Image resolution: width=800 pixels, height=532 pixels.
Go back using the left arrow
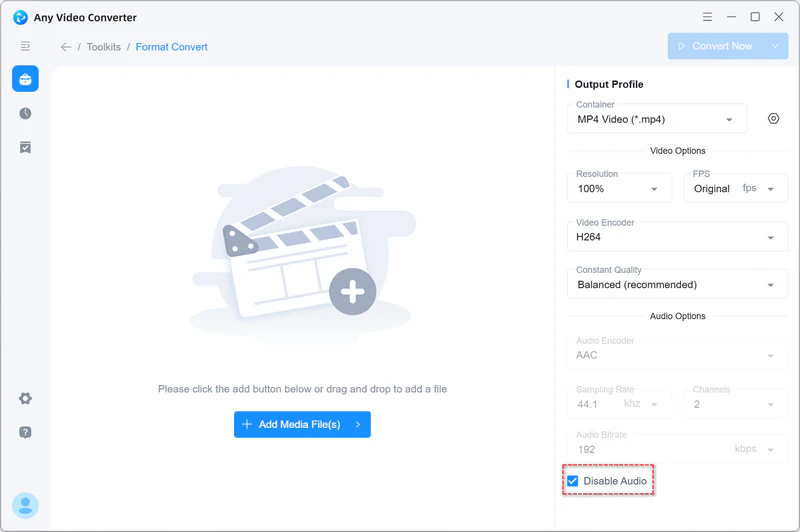tap(66, 47)
